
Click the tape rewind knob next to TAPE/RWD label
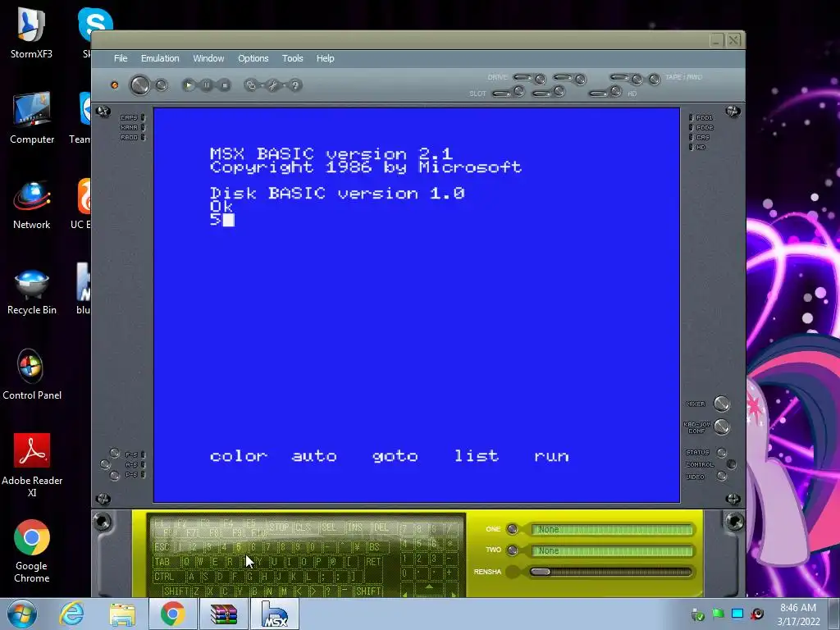tap(654, 80)
